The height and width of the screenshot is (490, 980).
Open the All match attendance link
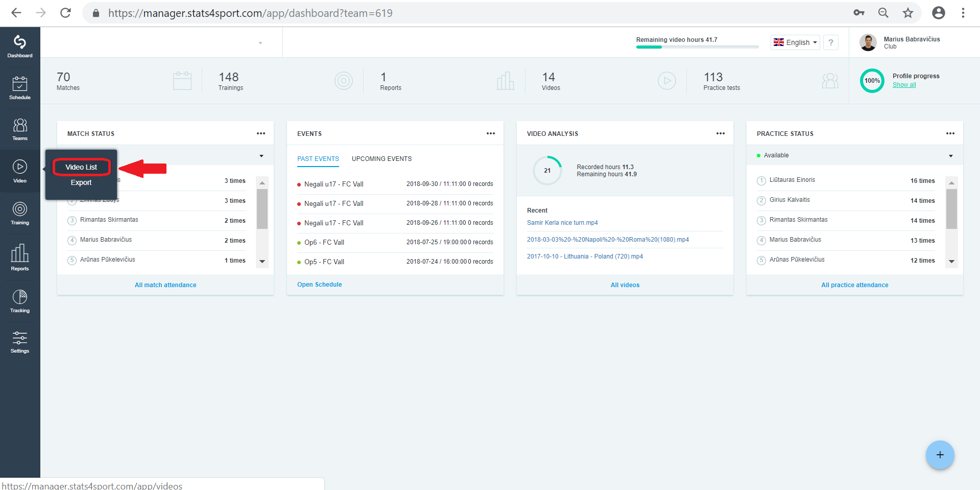(x=165, y=285)
